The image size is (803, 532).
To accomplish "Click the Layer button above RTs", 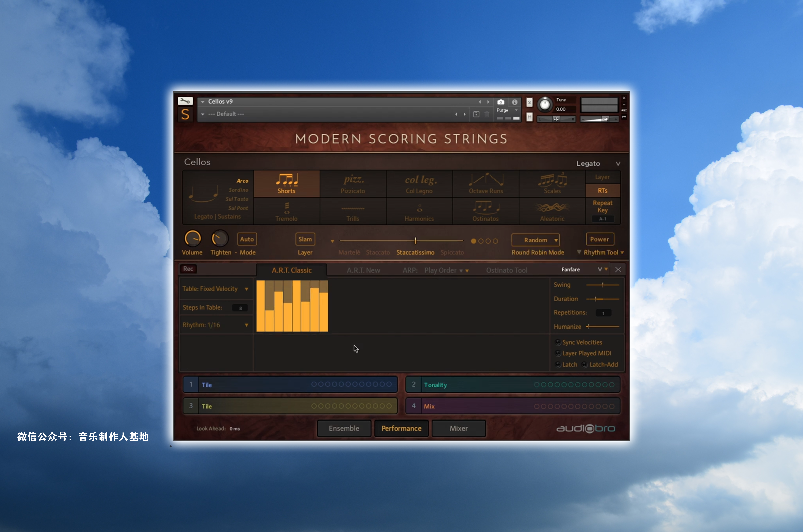I will point(603,177).
